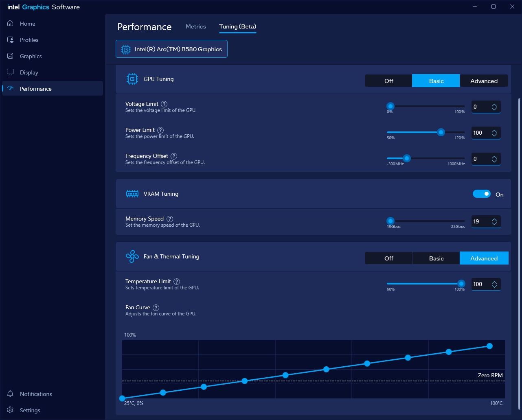Show help for Voltage Limit
Image resolution: width=522 pixels, height=420 pixels.
click(x=164, y=104)
